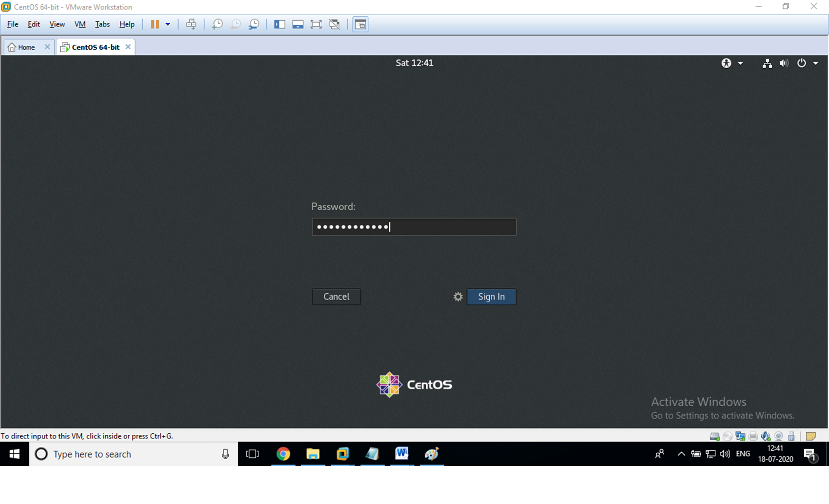
Task: Open the accessibility menu in the top bar
Action: [732, 63]
